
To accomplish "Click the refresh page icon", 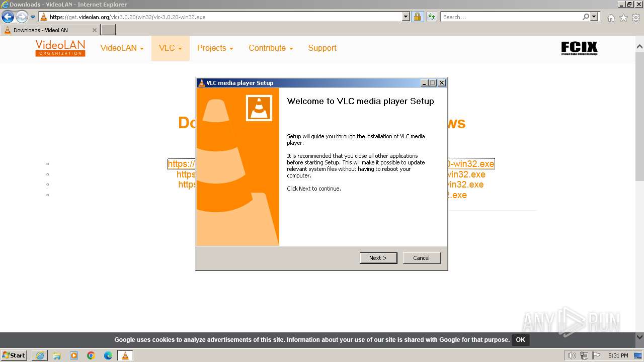I will pyautogui.click(x=431, y=17).
